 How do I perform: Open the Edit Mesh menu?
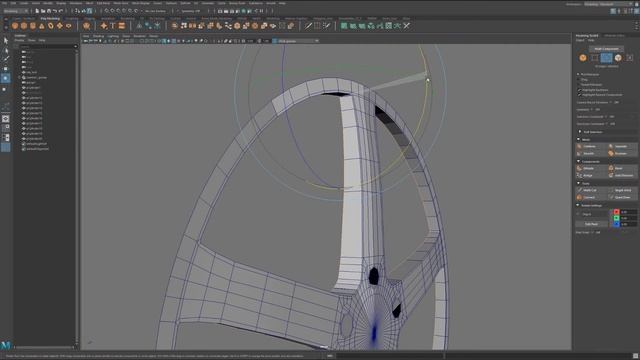[x=103, y=3]
